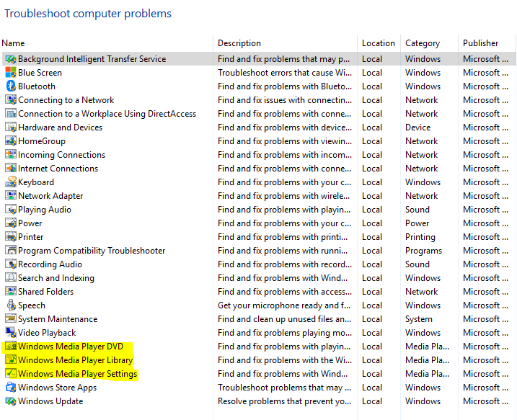Click 'Microsoft ...' publisher in Speech row

click(x=485, y=305)
